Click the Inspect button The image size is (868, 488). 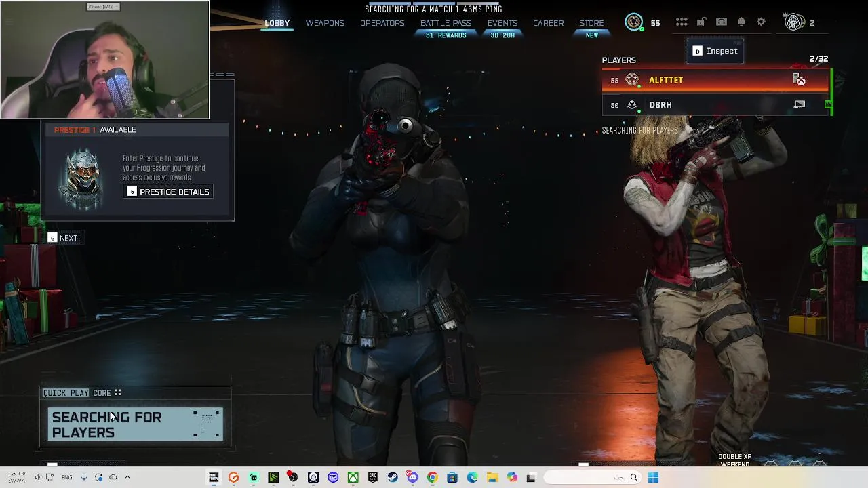point(715,51)
